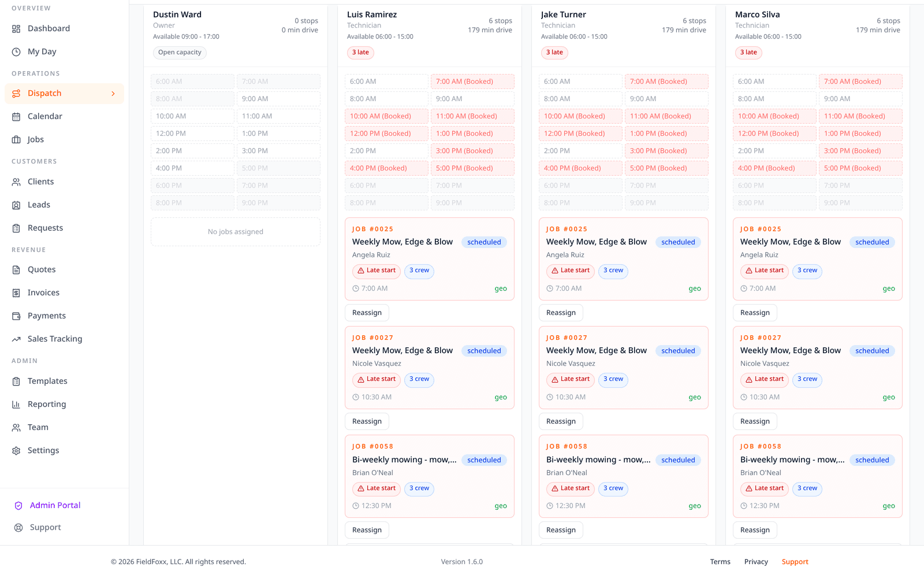Click the Dashboard grid icon in sidebar
Image resolution: width=924 pixels, height=578 pixels.
coord(16,29)
